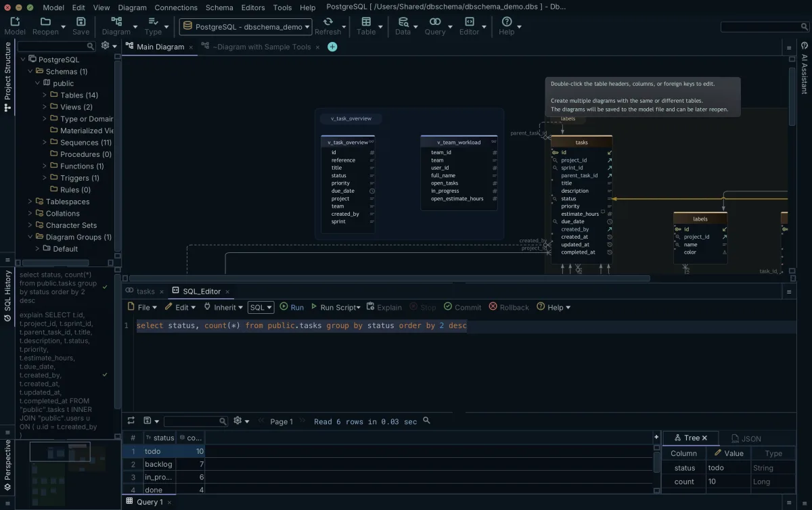Click the Diagram toolbar icon
The width and height of the screenshot is (812, 510).
click(x=116, y=22)
